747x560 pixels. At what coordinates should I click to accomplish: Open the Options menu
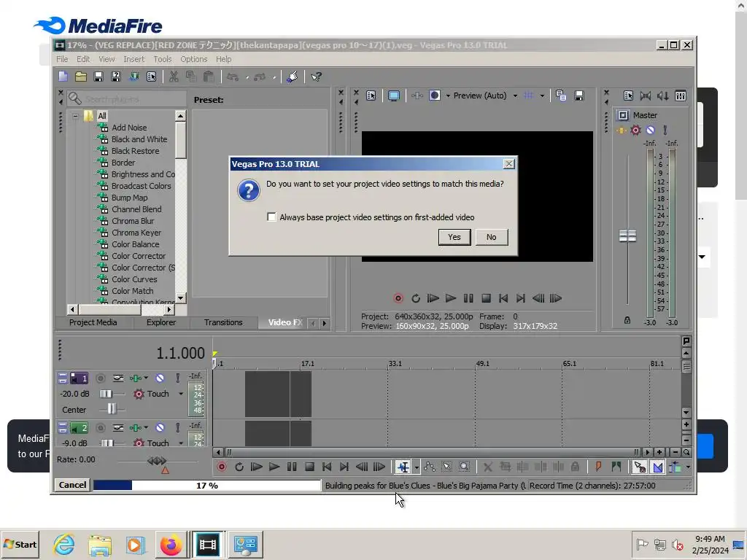click(193, 59)
